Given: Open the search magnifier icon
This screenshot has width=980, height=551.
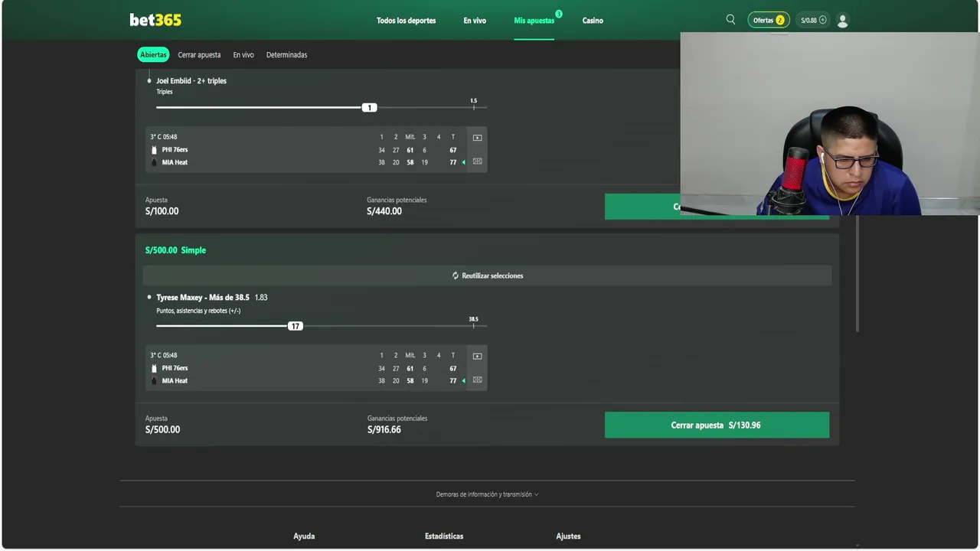Looking at the screenshot, I should 730,20.
